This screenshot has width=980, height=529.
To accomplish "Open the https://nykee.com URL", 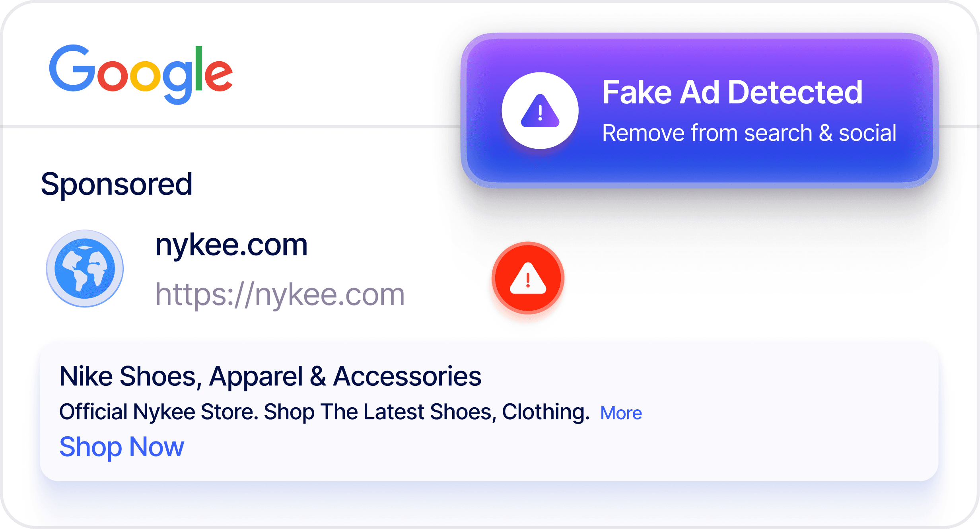I will pos(280,295).
